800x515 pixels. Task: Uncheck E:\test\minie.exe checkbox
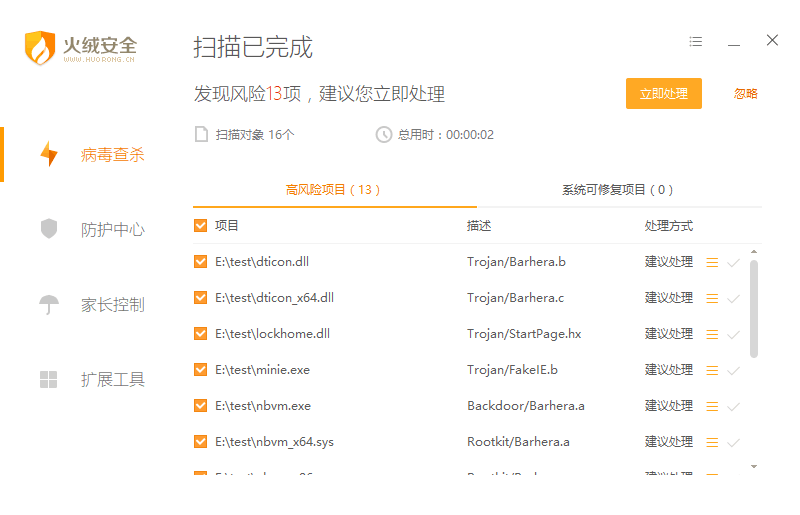[201, 370]
